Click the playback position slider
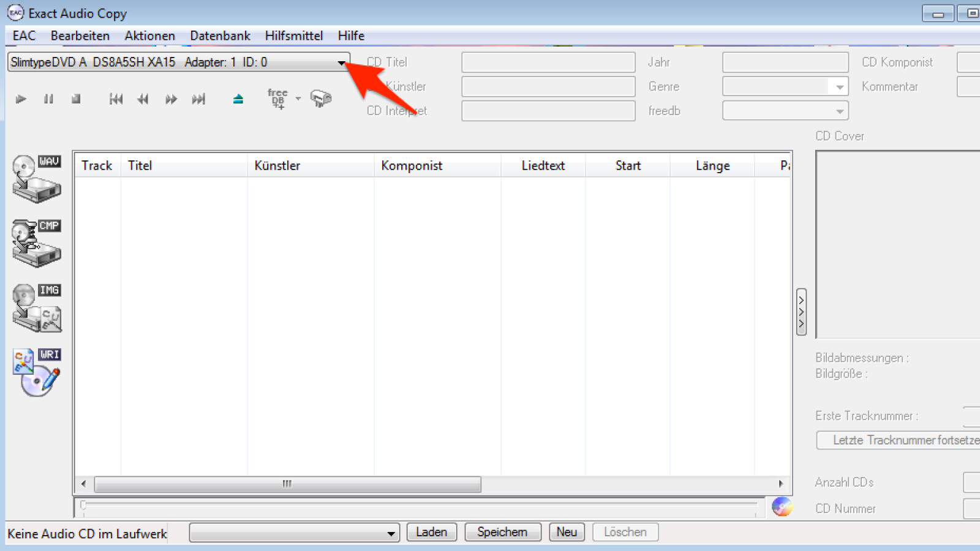This screenshot has height=551, width=980. tap(420, 506)
